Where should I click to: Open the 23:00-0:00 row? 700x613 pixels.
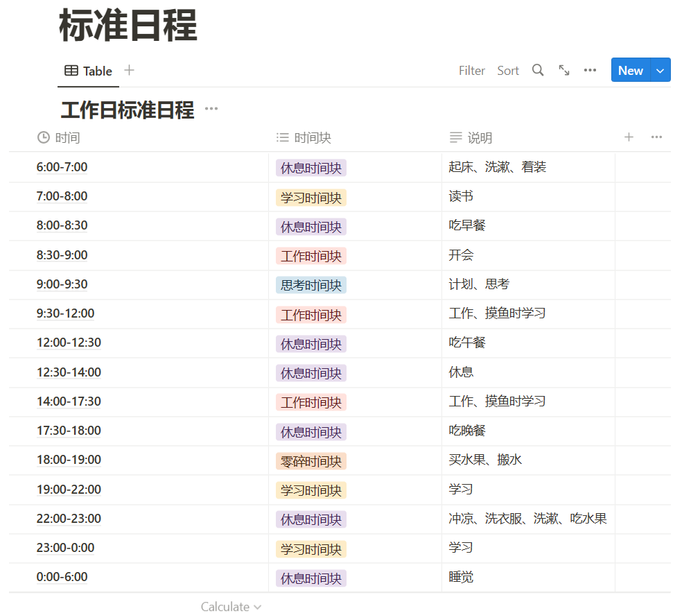point(66,548)
